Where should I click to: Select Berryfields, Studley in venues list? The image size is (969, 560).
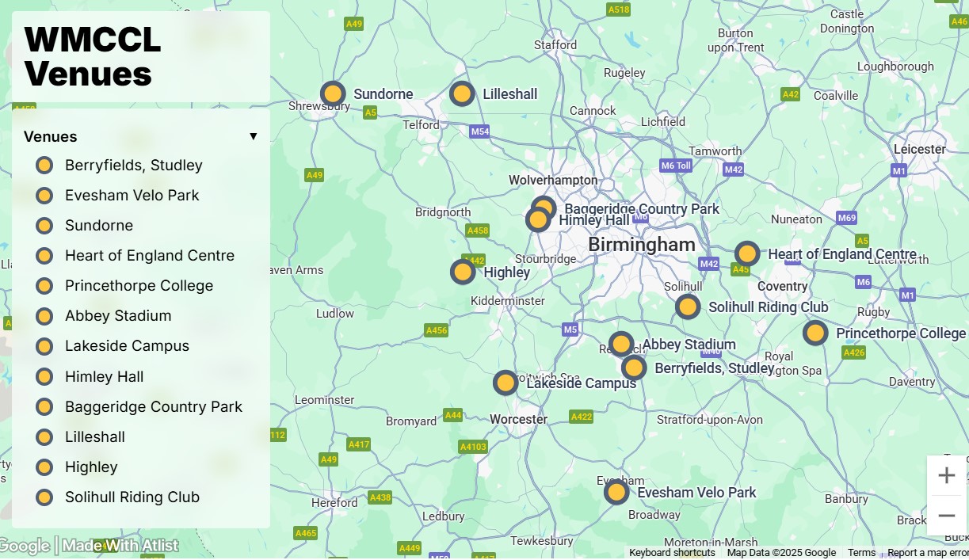click(133, 166)
